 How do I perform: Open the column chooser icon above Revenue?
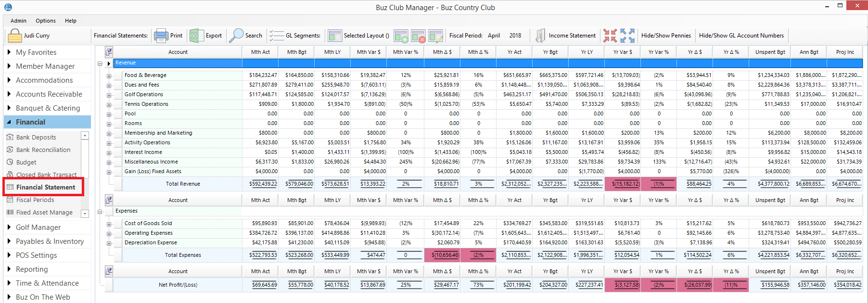(x=109, y=52)
